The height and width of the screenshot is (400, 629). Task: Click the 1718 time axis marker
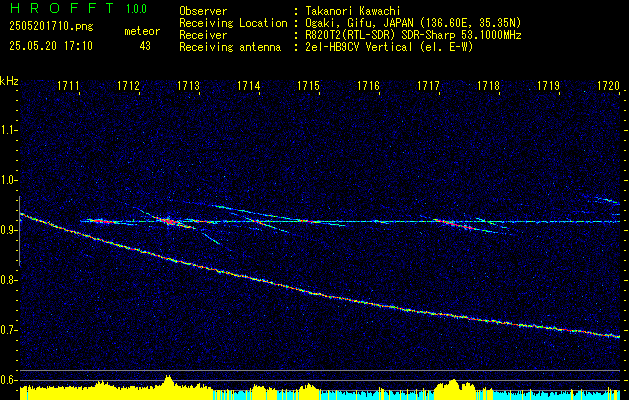point(489,85)
